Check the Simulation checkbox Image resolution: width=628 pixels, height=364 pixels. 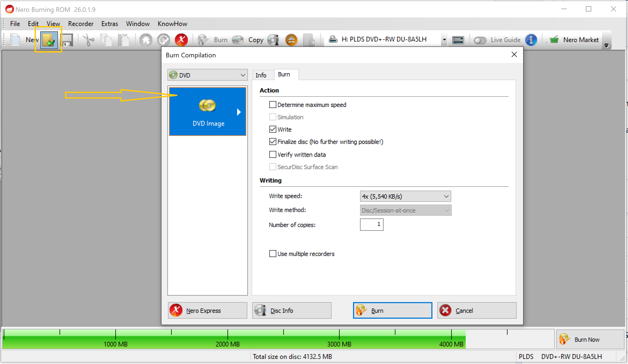273,117
